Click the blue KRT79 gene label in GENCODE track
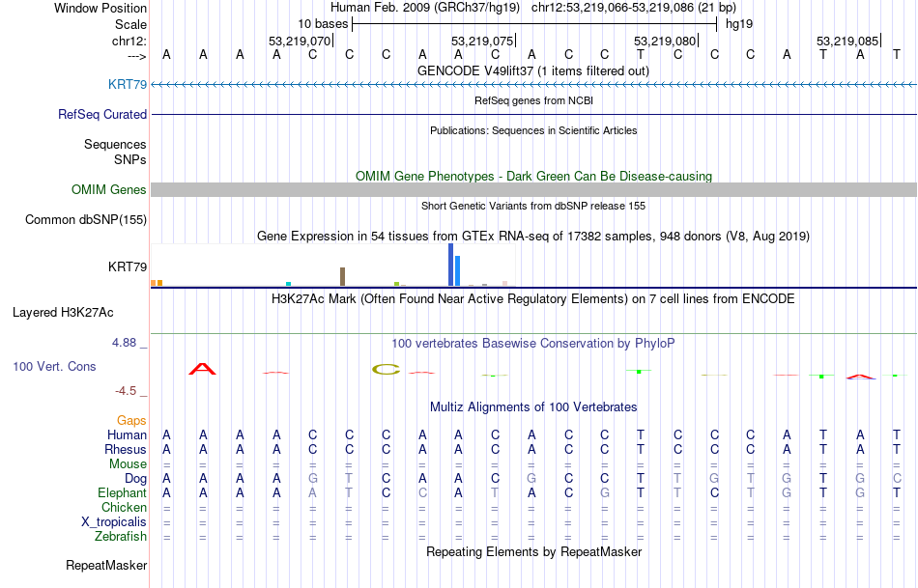The height and width of the screenshot is (588, 918). [x=128, y=84]
